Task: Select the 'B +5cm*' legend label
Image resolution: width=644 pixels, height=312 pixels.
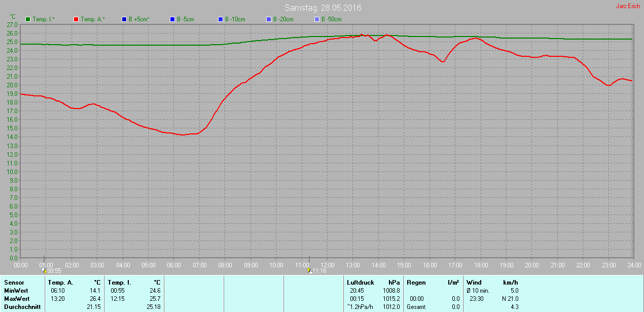Action: tap(139, 19)
